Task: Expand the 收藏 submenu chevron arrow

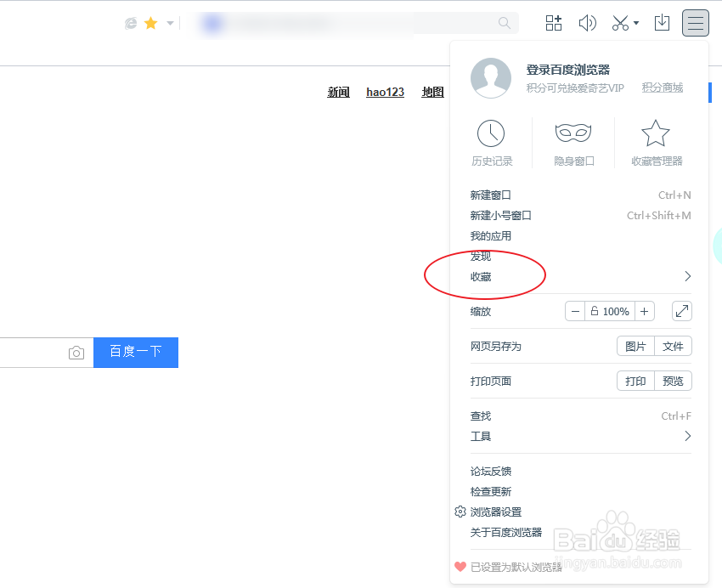Action: [687, 276]
